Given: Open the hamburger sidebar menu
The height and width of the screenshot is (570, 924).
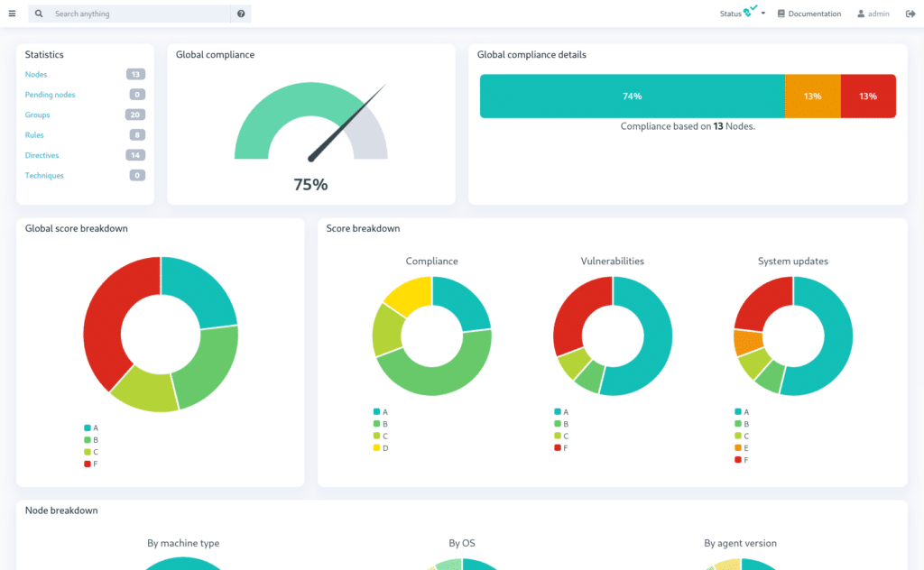Looking at the screenshot, I should click(x=12, y=14).
